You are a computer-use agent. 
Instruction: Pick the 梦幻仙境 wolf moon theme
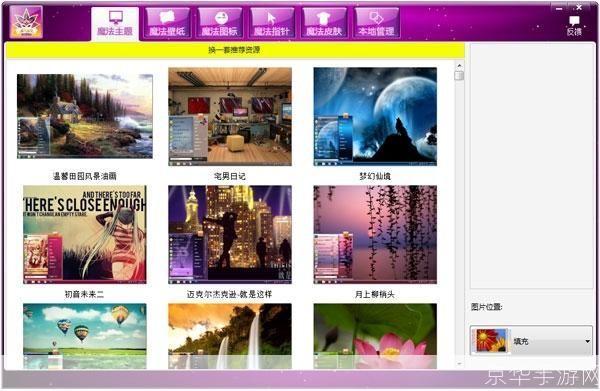click(x=375, y=117)
